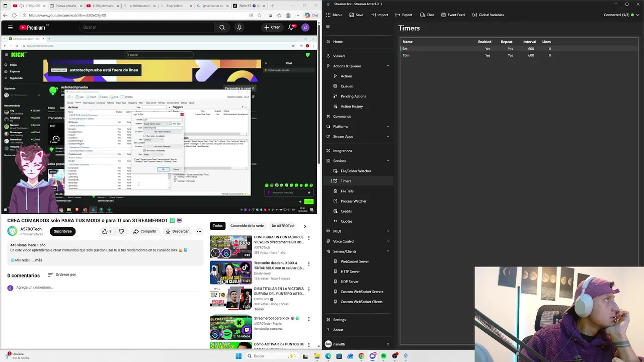Open Ordenar por comments sort
The image size is (644, 362).
point(62,275)
